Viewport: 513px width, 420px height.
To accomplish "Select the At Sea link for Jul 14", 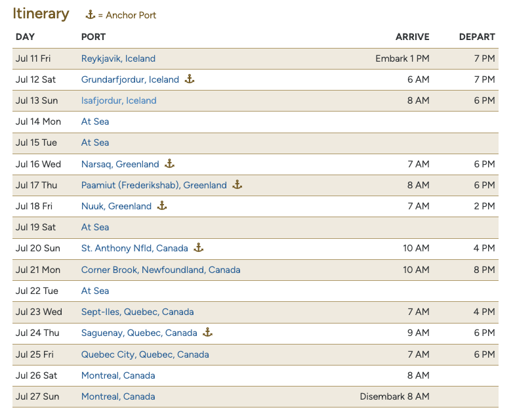I will coord(95,121).
